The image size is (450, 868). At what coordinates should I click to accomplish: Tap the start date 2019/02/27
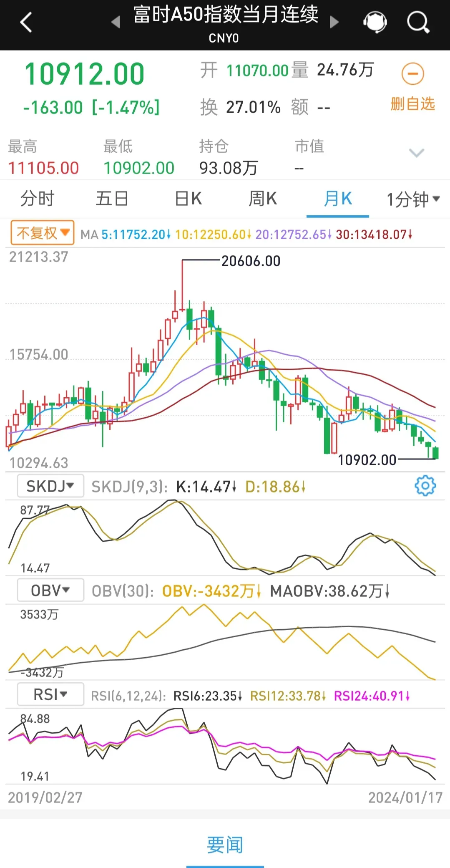point(45,797)
